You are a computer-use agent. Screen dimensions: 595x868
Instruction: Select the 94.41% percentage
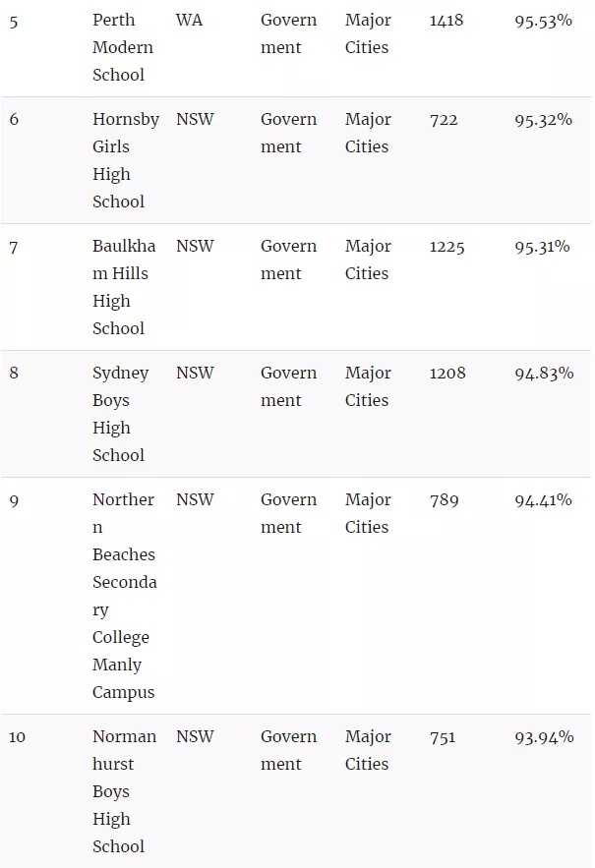pos(543,500)
